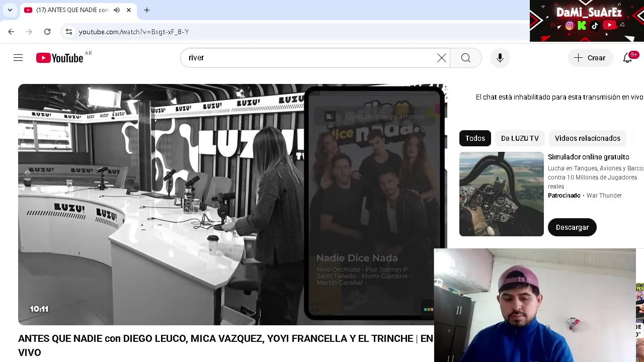Click the video title text
Screen dimensions: 644x362
[225, 345]
